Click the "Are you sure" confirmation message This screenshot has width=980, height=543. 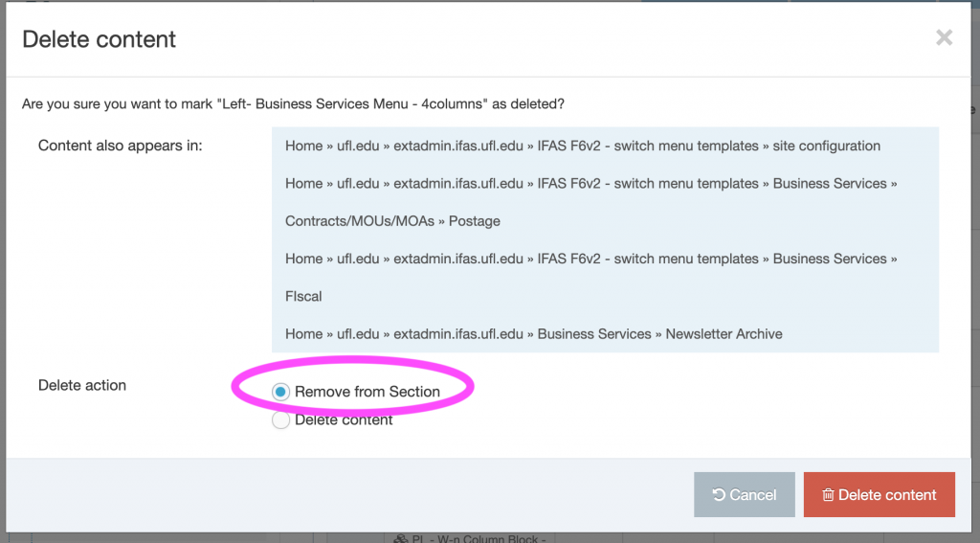(300, 103)
